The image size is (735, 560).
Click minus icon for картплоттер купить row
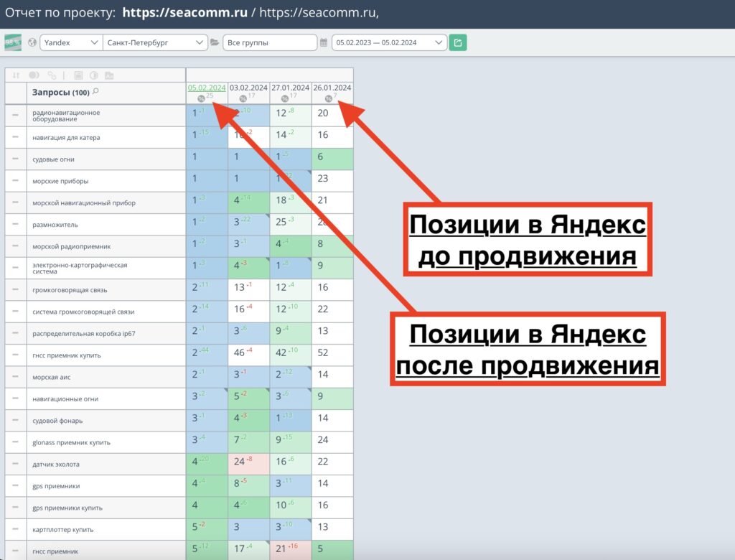pyautogui.click(x=16, y=529)
